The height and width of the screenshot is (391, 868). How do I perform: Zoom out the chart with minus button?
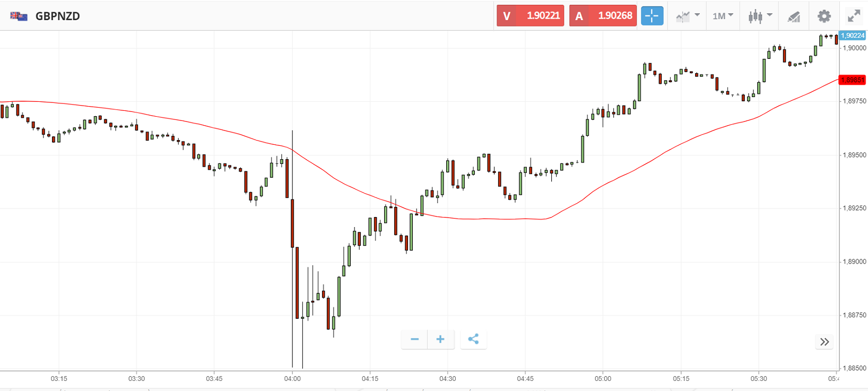click(415, 340)
